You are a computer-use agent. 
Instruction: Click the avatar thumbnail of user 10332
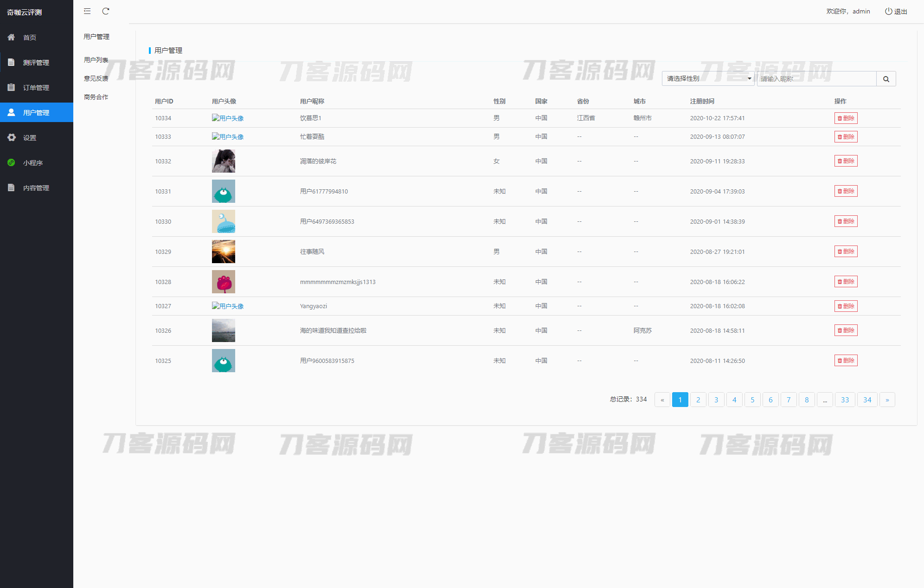pyautogui.click(x=224, y=161)
